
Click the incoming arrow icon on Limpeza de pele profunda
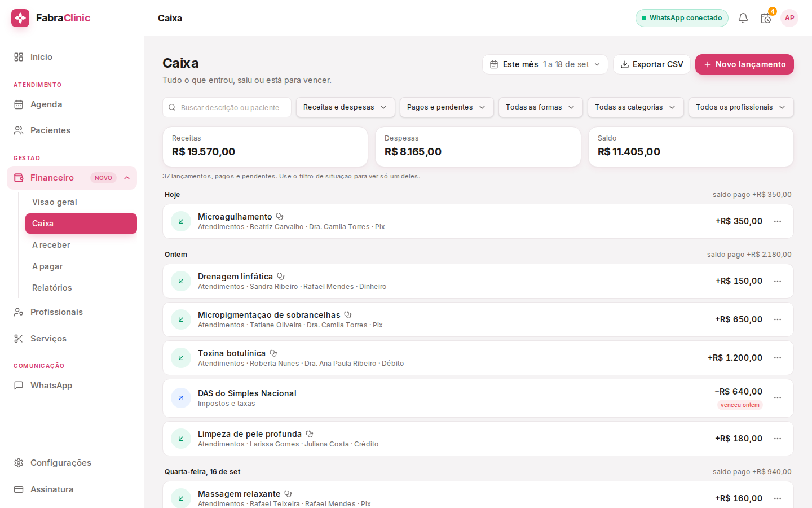point(181,439)
